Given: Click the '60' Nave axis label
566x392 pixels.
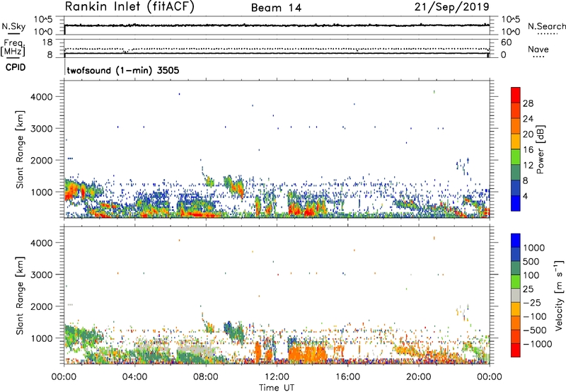Looking at the screenshot, I should pos(506,42).
